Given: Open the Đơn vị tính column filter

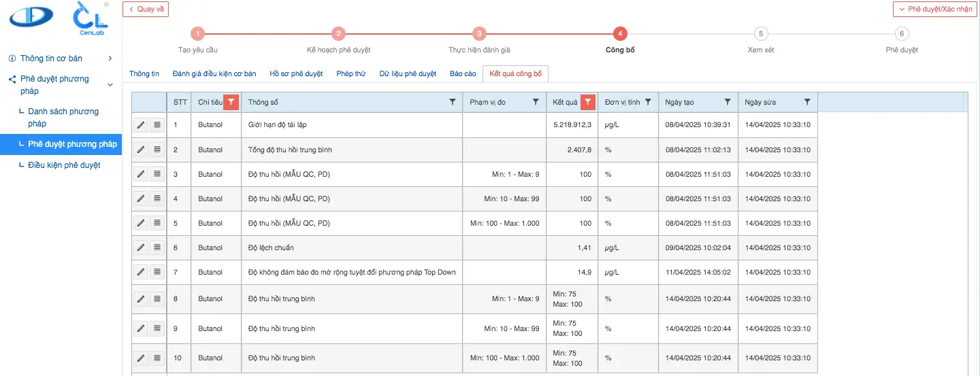Looking at the screenshot, I should (648, 102).
